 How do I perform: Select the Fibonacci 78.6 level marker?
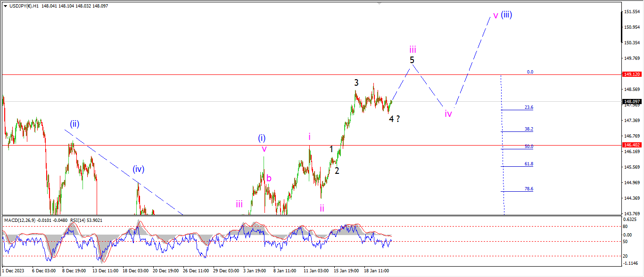coord(528,189)
